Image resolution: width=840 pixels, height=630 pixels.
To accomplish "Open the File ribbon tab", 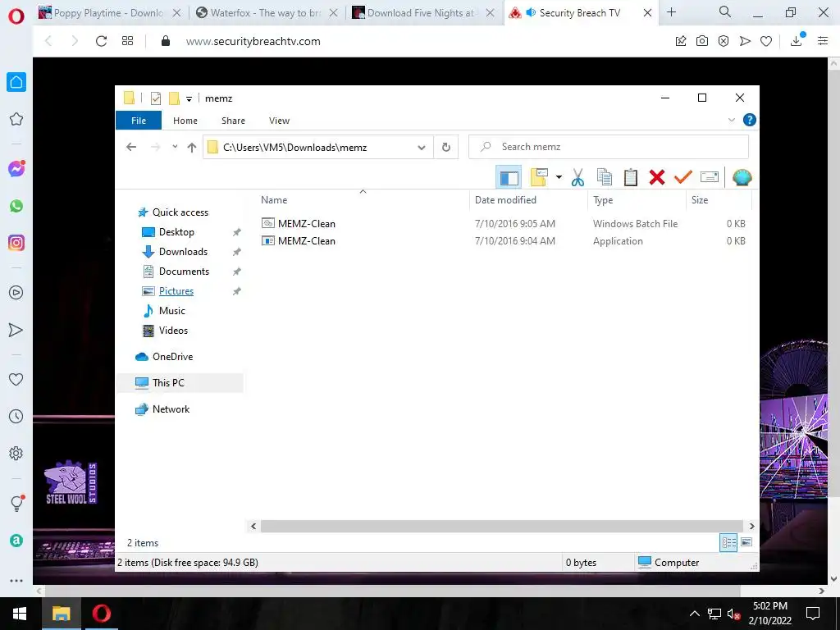I will pyautogui.click(x=139, y=121).
